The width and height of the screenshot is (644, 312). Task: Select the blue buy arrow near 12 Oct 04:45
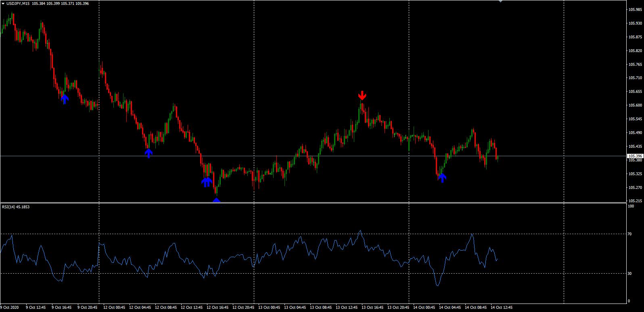[148, 153]
